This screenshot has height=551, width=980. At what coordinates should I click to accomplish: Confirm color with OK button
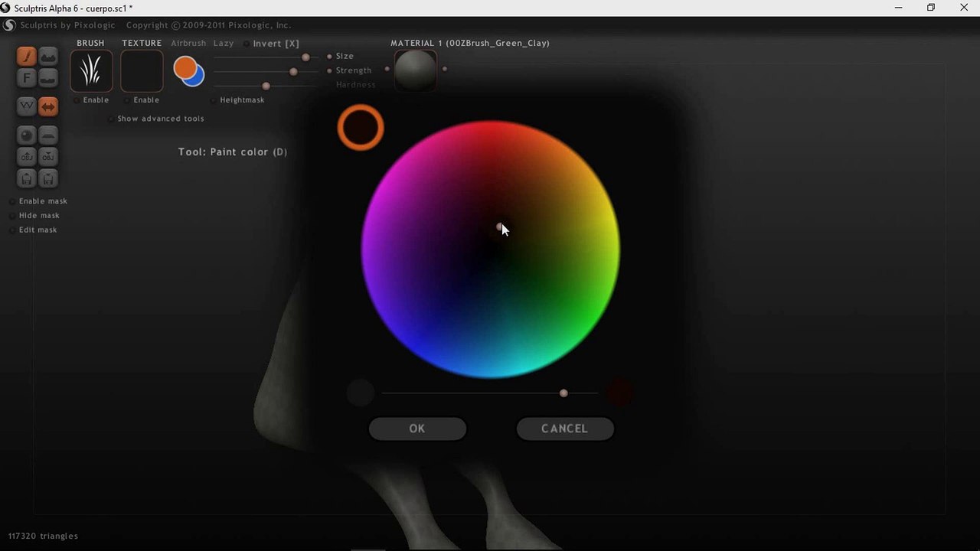(x=417, y=429)
